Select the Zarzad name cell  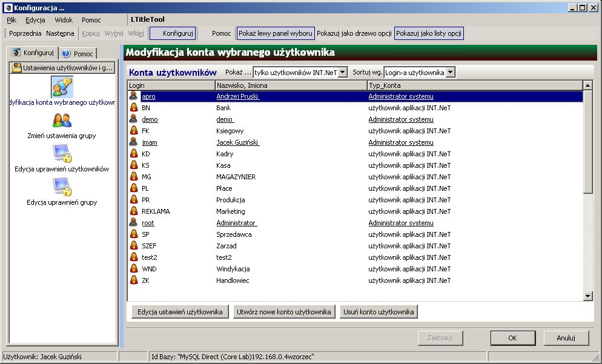click(x=226, y=246)
